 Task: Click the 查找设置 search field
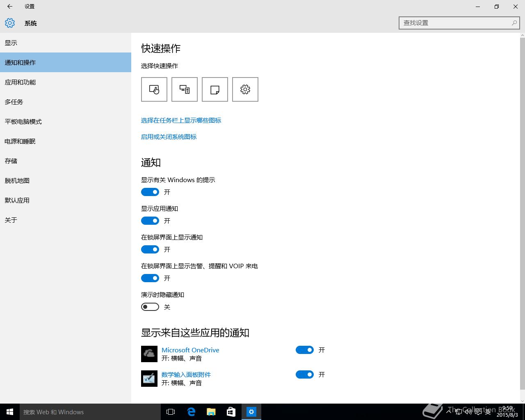459,23
